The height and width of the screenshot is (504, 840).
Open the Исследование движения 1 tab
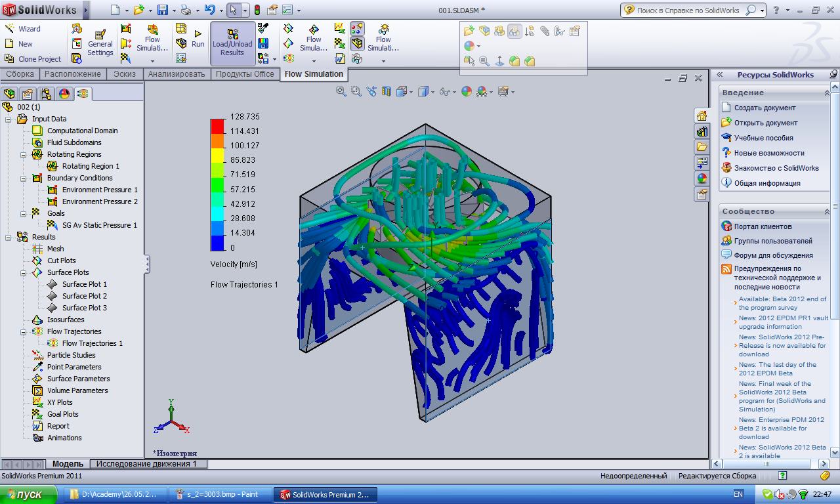point(148,464)
